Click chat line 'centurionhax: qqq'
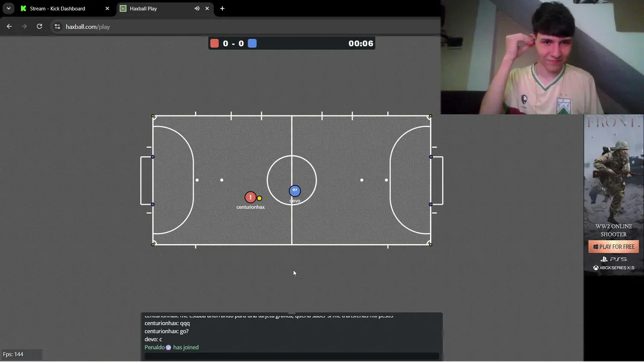Image resolution: width=644 pixels, height=362 pixels. point(167,323)
